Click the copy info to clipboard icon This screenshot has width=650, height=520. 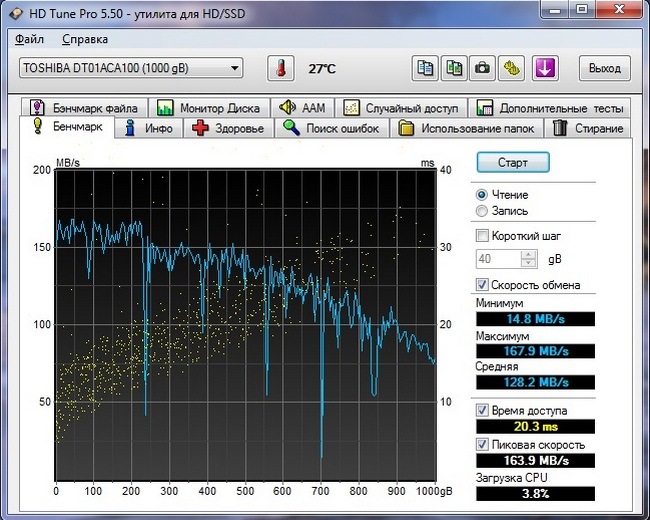click(x=425, y=69)
